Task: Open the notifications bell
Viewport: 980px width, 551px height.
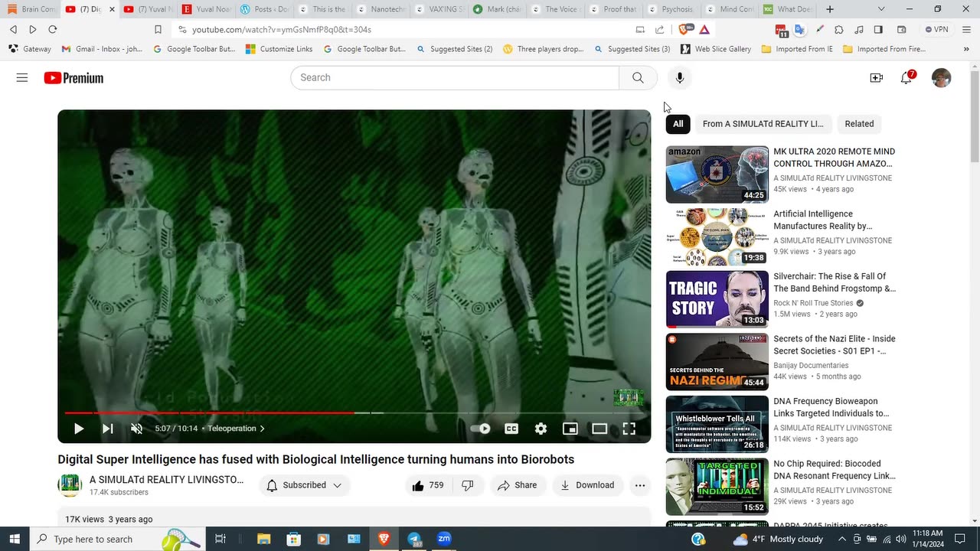Action: (906, 78)
